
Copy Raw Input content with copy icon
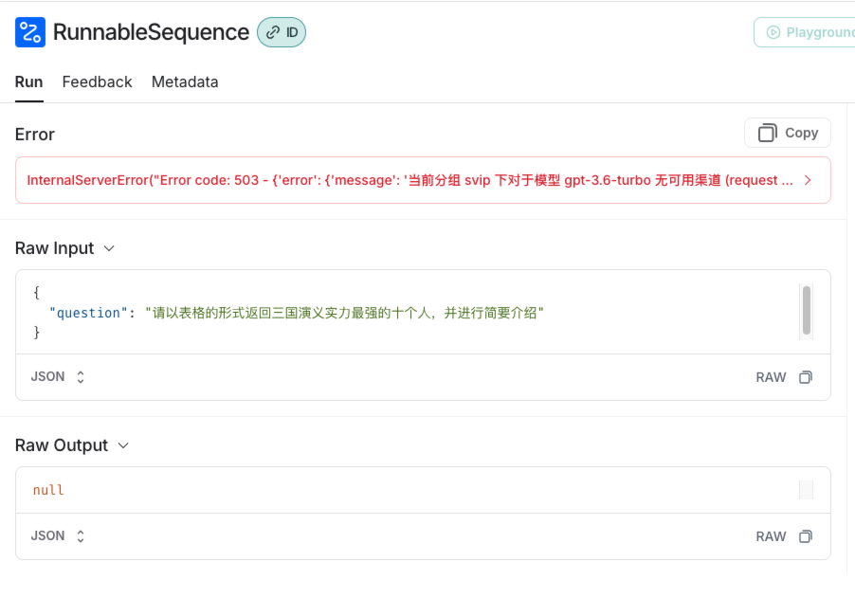(806, 377)
